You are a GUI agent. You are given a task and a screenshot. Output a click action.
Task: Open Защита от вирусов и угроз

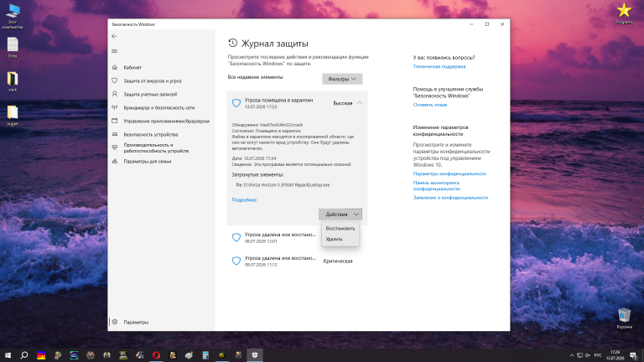pyautogui.click(x=153, y=80)
